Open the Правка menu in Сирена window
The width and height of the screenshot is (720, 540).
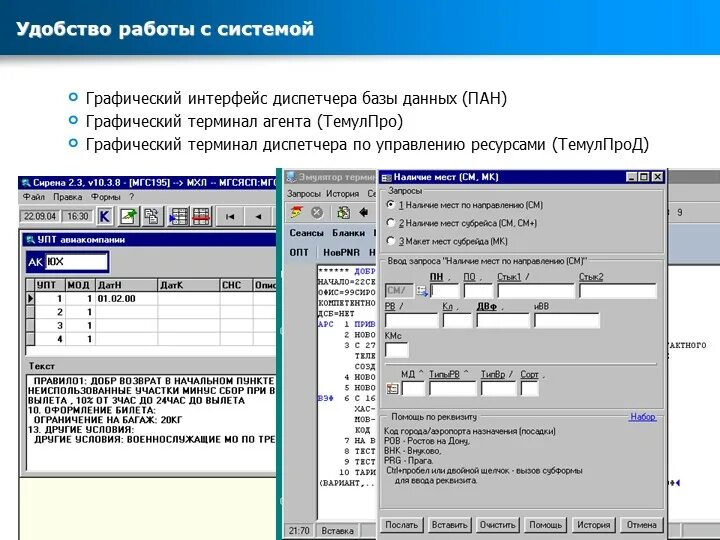[x=68, y=197]
